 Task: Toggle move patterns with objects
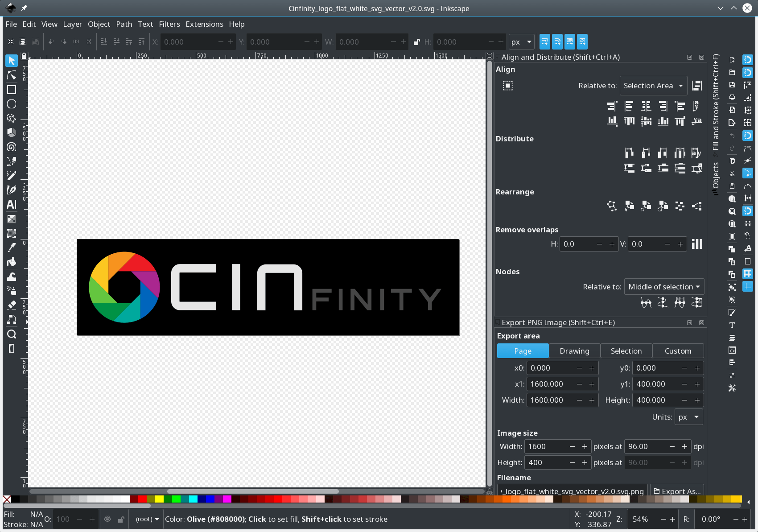pos(582,42)
